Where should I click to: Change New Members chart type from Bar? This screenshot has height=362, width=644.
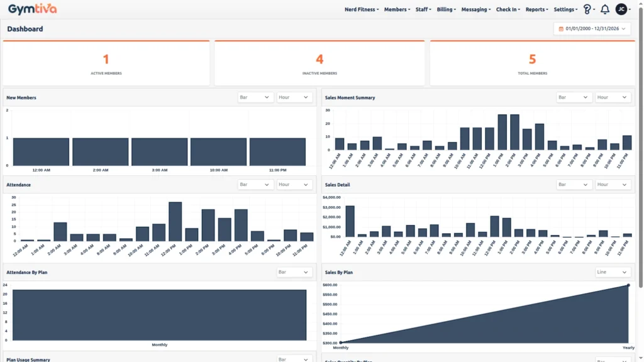pos(256,97)
